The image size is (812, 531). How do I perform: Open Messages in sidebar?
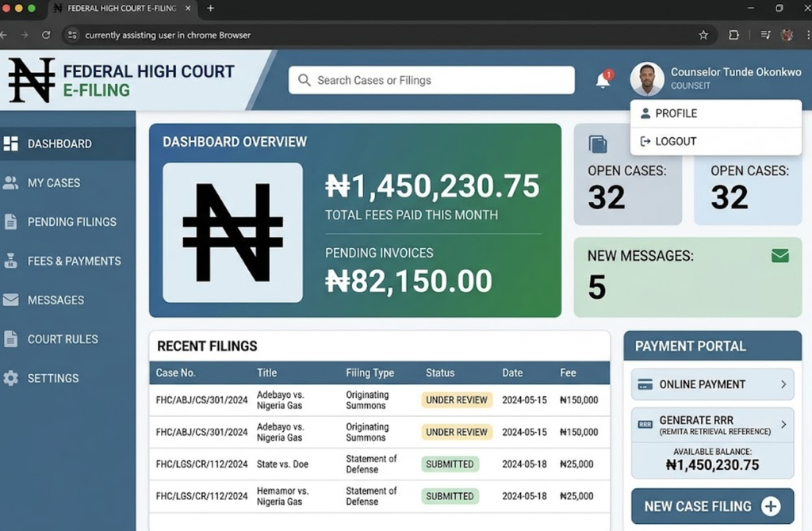tap(68, 300)
